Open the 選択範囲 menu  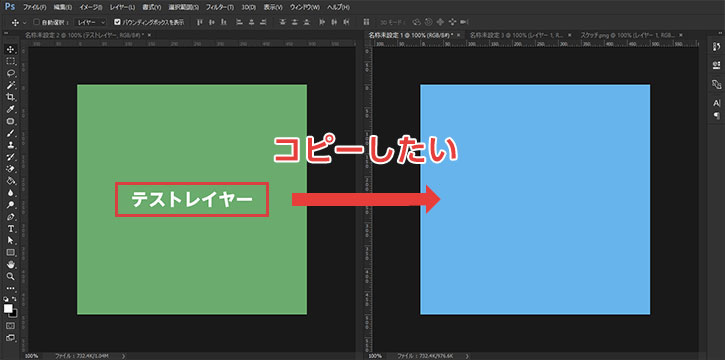(184, 8)
